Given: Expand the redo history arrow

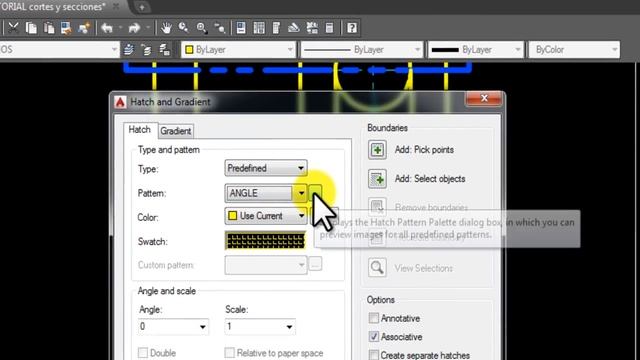Looking at the screenshot, I should [x=148, y=28].
